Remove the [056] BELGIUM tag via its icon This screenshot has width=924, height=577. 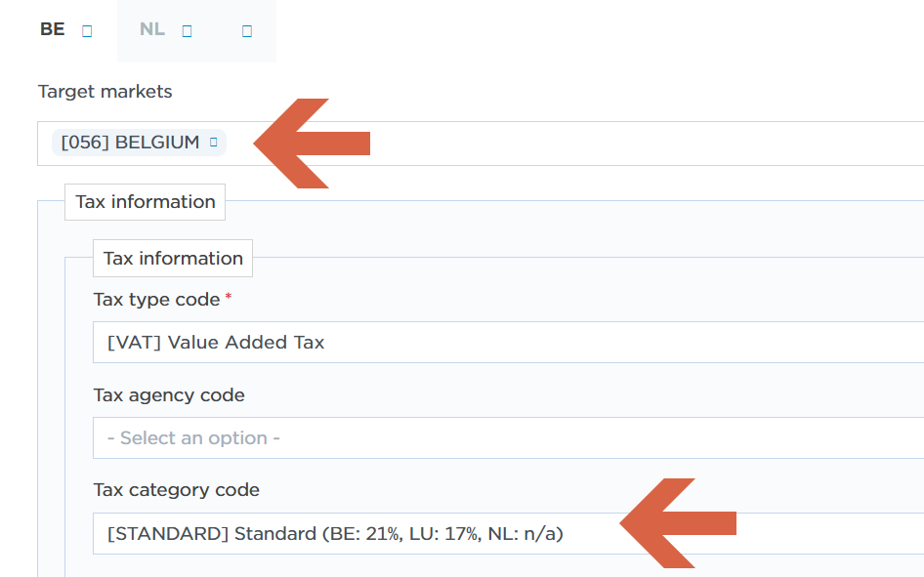[x=213, y=143]
